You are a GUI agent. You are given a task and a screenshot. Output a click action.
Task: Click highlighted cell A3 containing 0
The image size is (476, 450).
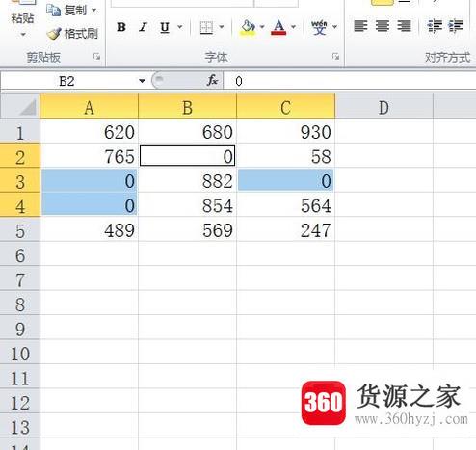coord(90,180)
